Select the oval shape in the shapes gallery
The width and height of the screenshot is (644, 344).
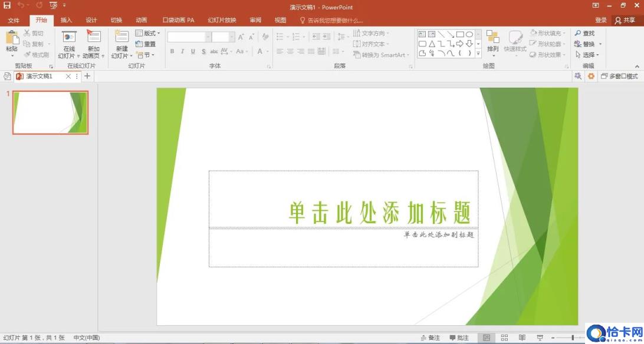(469, 34)
